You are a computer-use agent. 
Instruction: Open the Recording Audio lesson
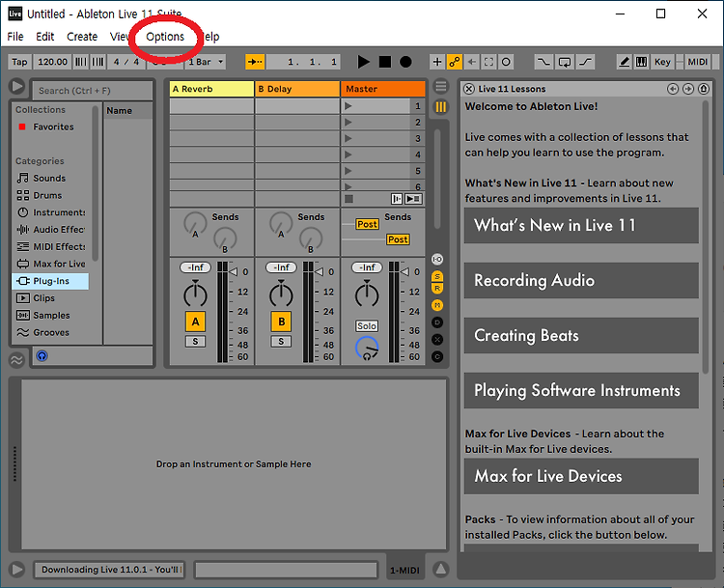pyautogui.click(x=581, y=280)
